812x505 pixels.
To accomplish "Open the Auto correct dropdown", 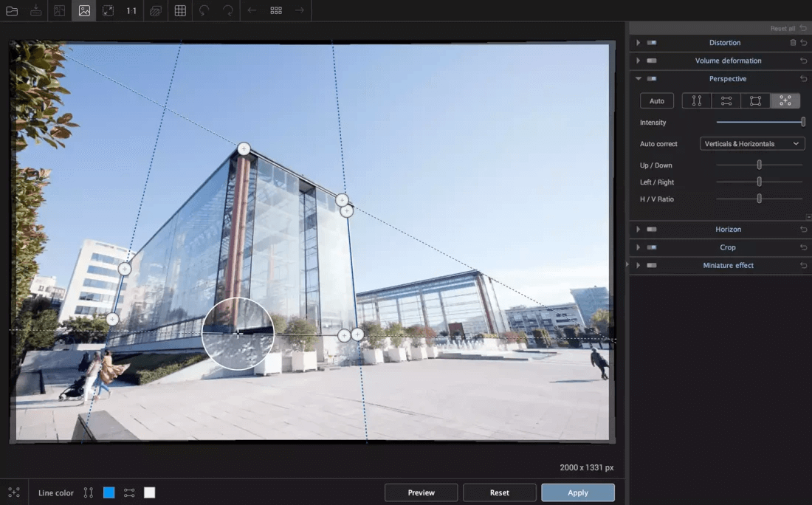I will [751, 143].
